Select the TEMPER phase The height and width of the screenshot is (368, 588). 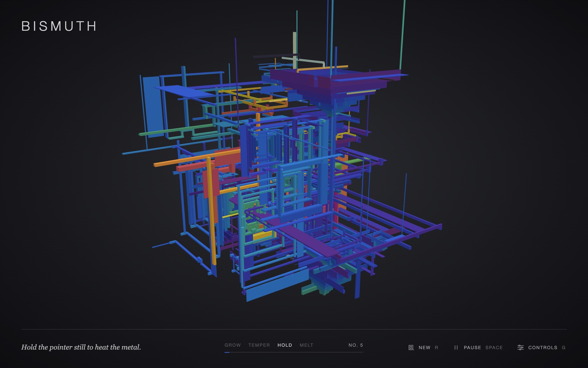[259, 345]
